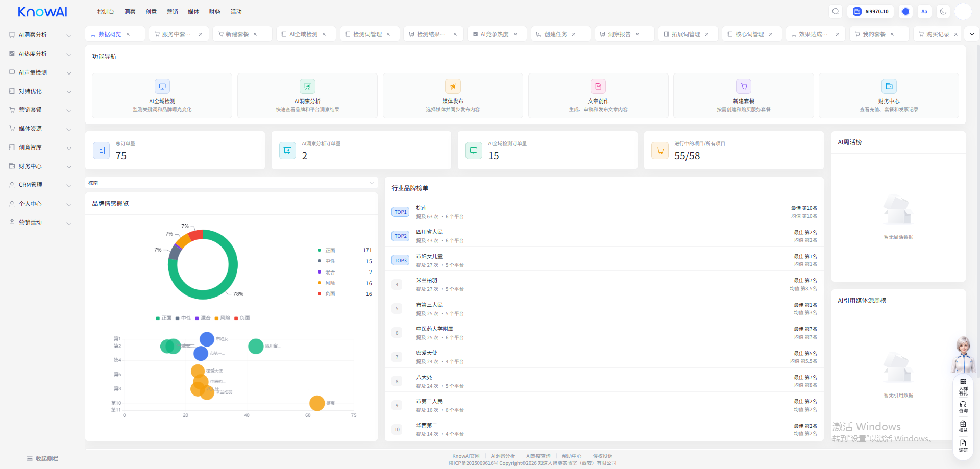Screen dimensions: 980x469
Task: Click the 棕南 bubble in scatter chart
Action: tap(317, 403)
